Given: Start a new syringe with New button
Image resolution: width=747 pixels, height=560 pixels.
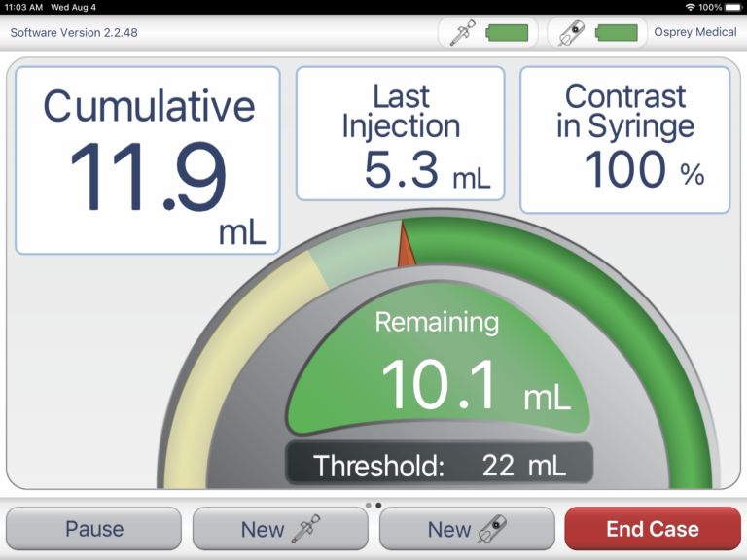Looking at the screenshot, I should pyautogui.click(x=280, y=529).
